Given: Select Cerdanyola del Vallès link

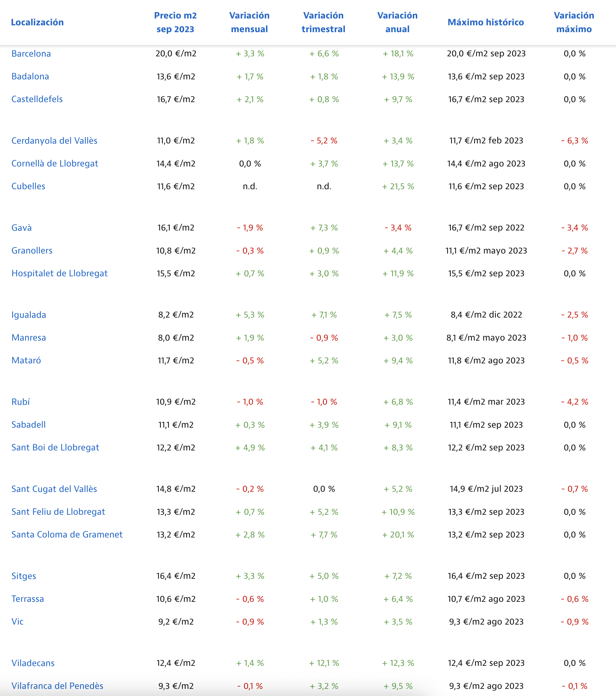Looking at the screenshot, I should [54, 141].
